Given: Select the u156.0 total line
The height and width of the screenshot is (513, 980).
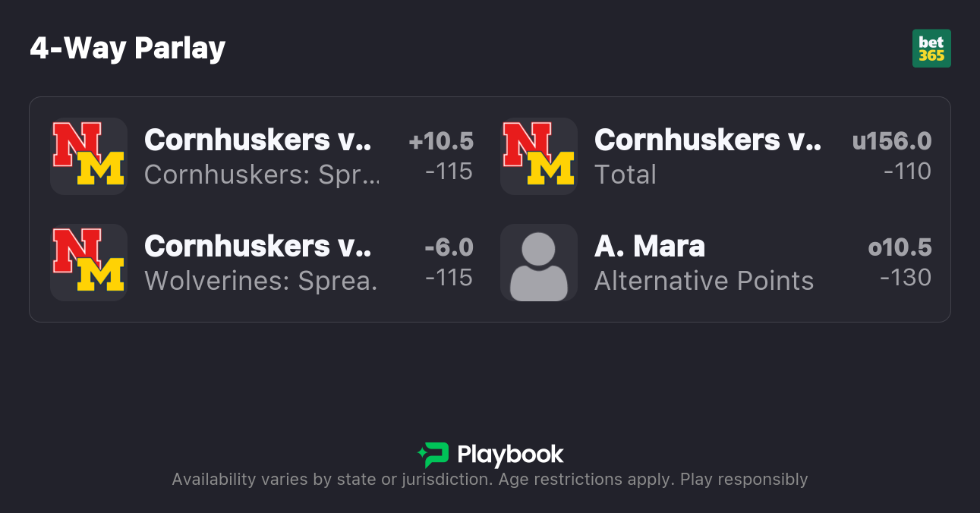Looking at the screenshot, I should (891, 141).
